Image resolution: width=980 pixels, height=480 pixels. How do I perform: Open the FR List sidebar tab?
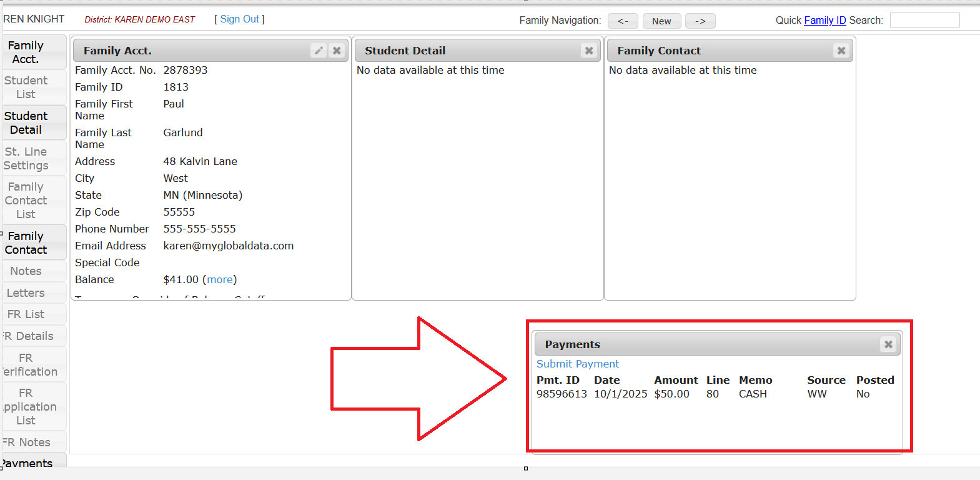(x=26, y=314)
